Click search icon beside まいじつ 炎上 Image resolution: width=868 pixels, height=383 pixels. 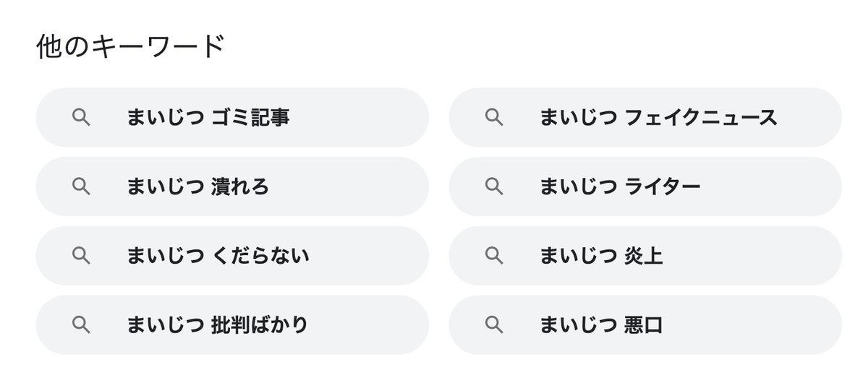point(495,256)
